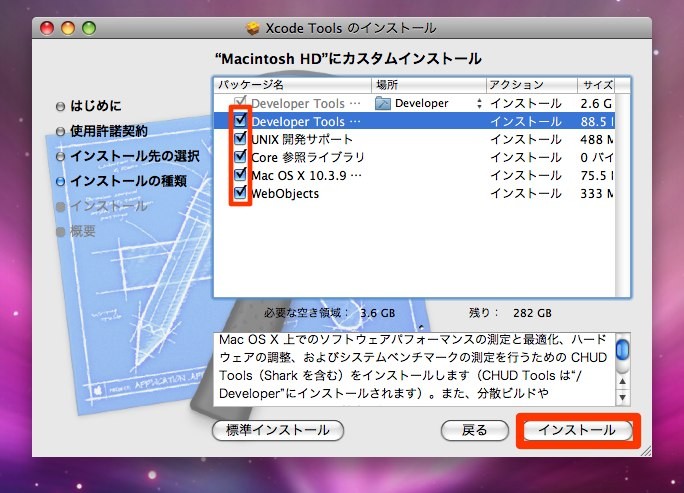Click the description scroll up arrow
This screenshot has height=493, width=684.
(x=622, y=382)
